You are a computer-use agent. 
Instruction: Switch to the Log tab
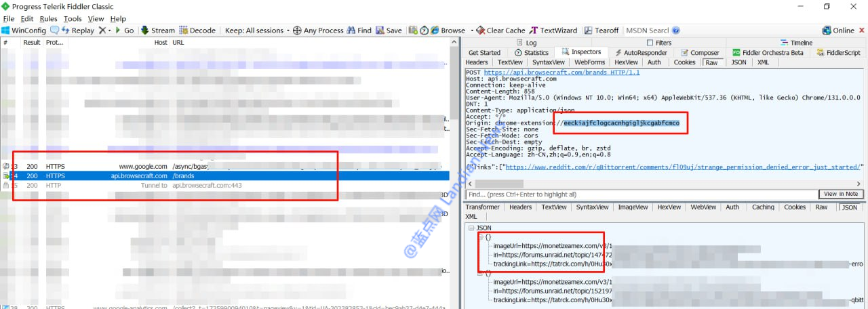pos(526,43)
